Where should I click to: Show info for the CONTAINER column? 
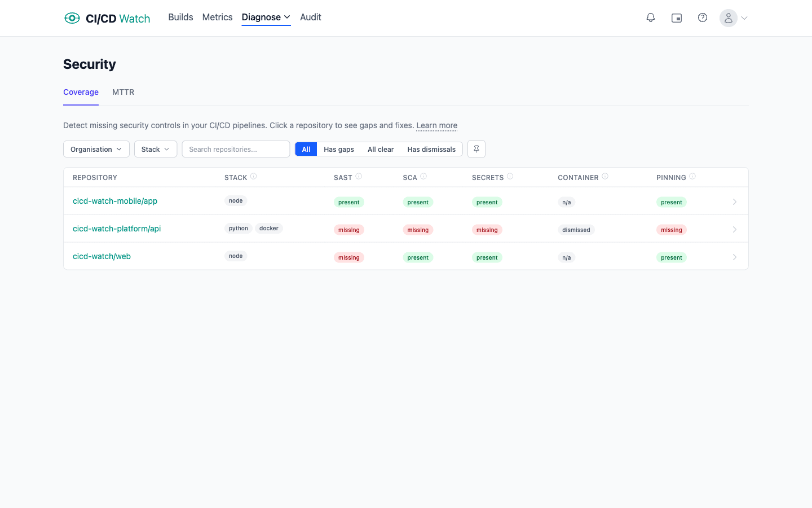(x=605, y=177)
